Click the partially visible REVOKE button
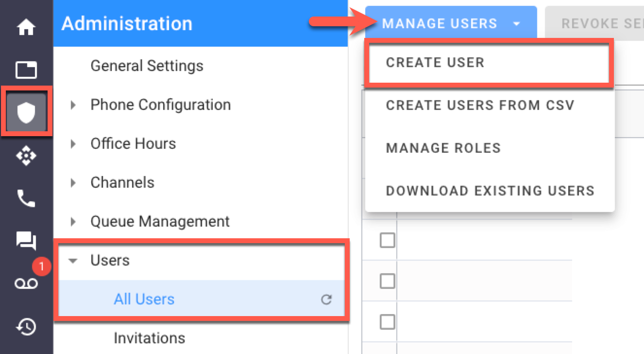Image resolution: width=644 pixels, height=354 pixels. (594, 23)
